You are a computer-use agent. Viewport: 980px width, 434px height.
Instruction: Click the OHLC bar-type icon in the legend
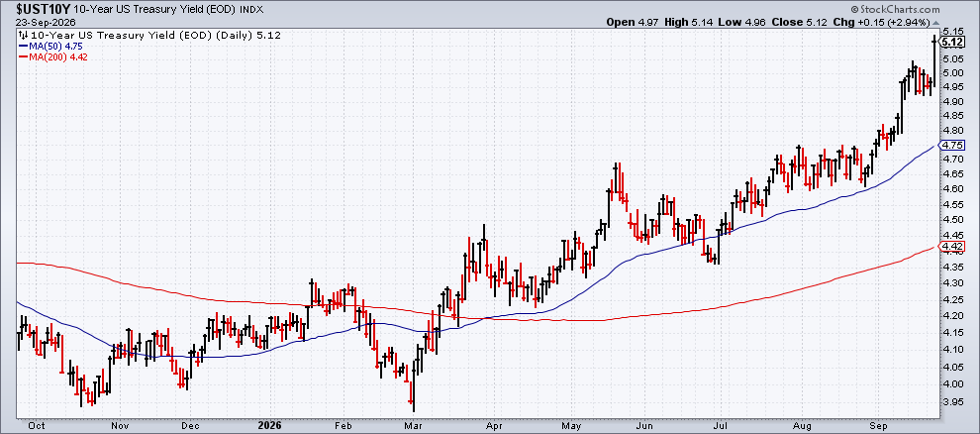pyautogui.click(x=23, y=36)
